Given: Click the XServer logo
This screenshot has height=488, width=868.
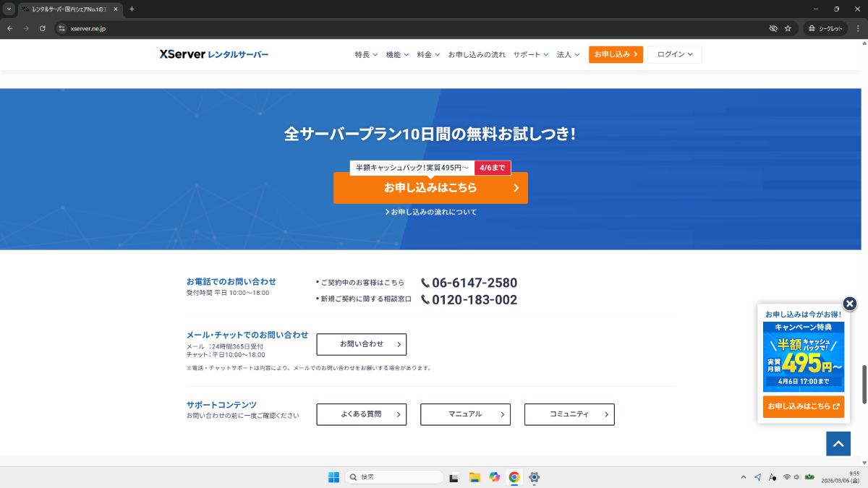Looking at the screenshot, I should coord(213,54).
